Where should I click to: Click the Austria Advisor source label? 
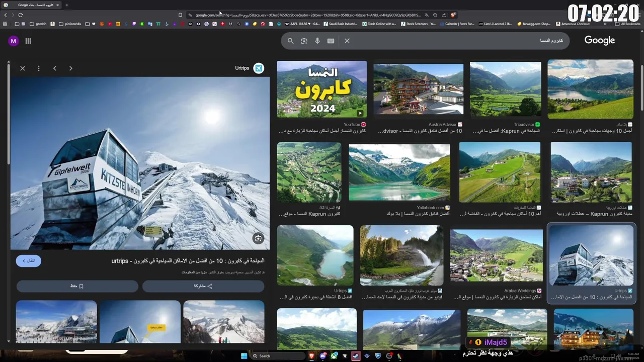pyautogui.click(x=443, y=125)
